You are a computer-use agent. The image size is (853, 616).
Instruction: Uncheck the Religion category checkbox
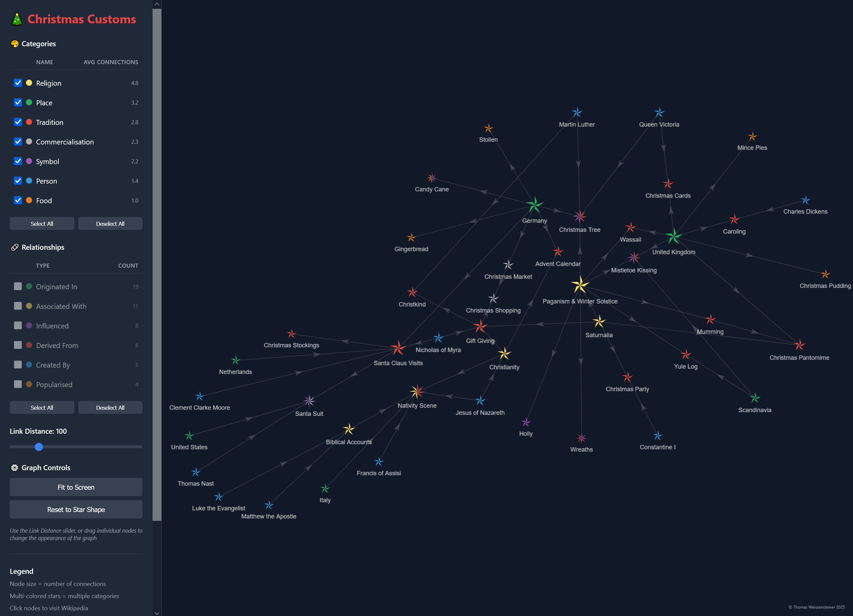point(18,83)
